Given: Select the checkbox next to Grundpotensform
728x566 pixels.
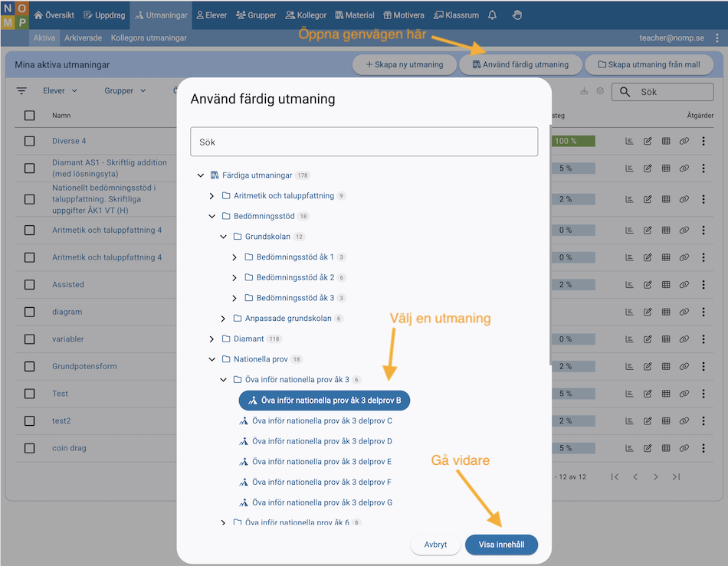Looking at the screenshot, I should pyautogui.click(x=30, y=366).
